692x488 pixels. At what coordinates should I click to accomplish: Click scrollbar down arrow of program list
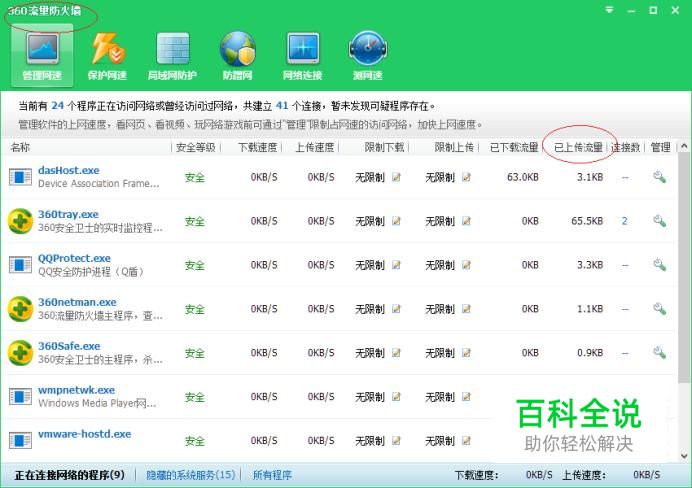click(684, 456)
